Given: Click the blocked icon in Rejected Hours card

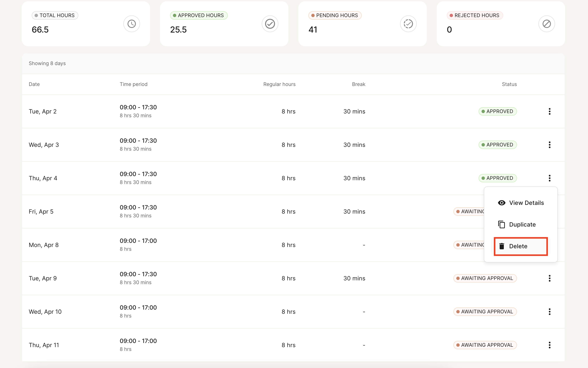Looking at the screenshot, I should coord(547,24).
